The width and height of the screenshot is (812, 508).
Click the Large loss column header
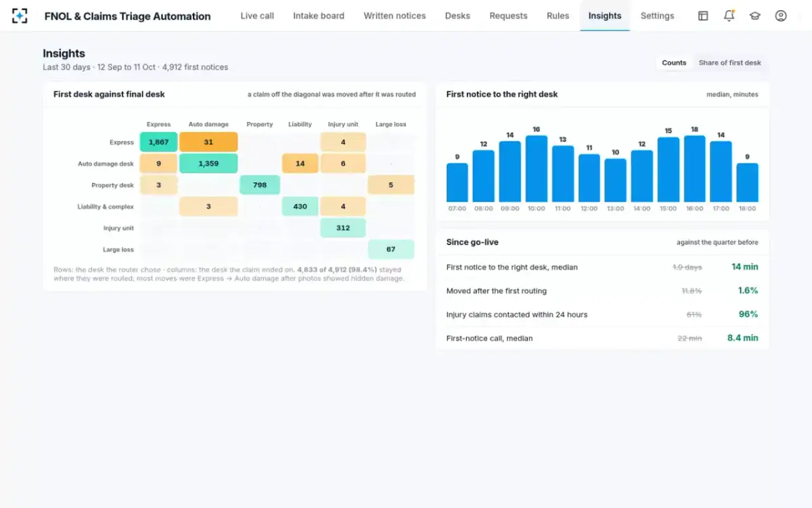pos(391,125)
